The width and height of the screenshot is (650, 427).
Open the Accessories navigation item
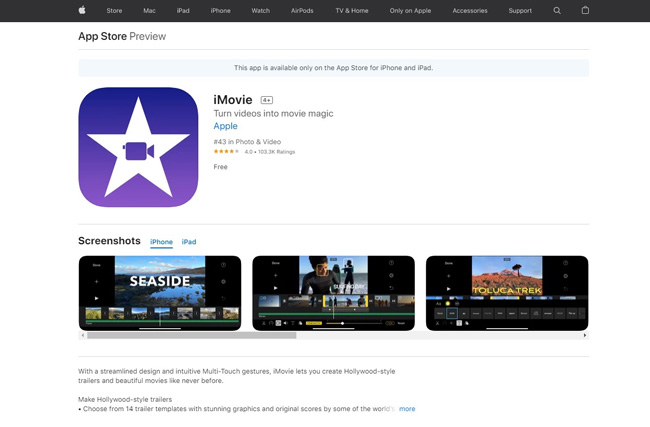470,11
